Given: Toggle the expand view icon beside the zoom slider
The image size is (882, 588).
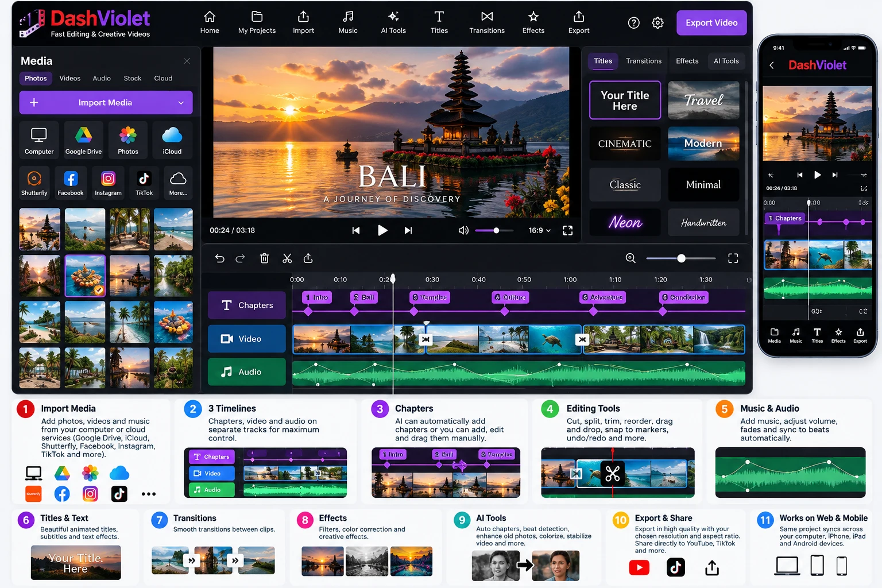Looking at the screenshot, I should pos(733,258).
